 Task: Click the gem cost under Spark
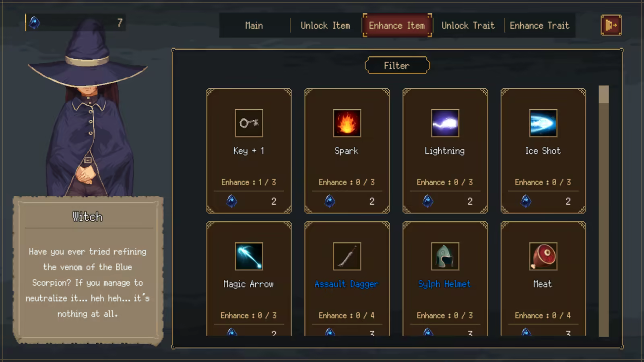point(347,201)
